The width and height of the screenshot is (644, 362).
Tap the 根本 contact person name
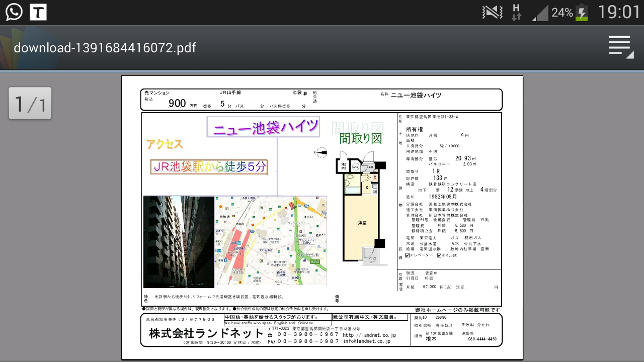(431, 339)
